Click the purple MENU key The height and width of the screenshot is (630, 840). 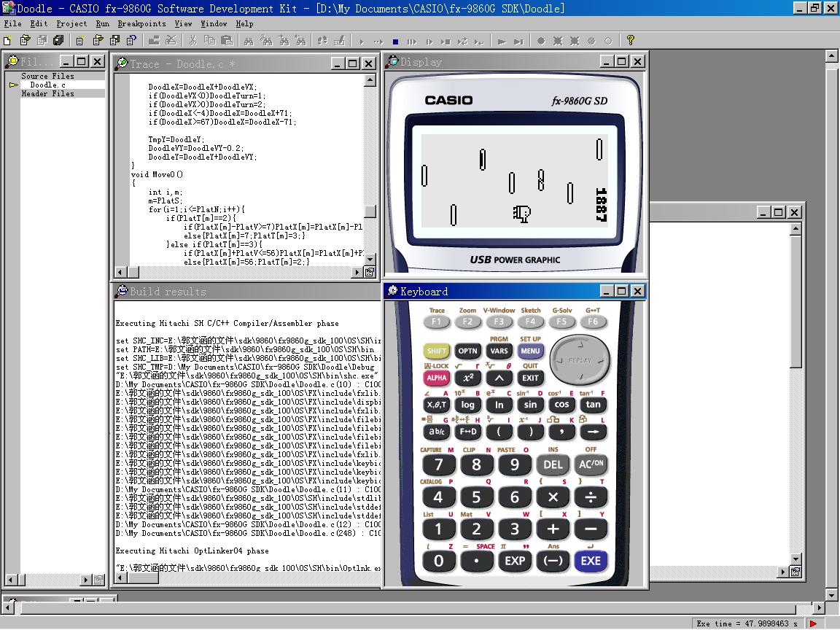530,351
